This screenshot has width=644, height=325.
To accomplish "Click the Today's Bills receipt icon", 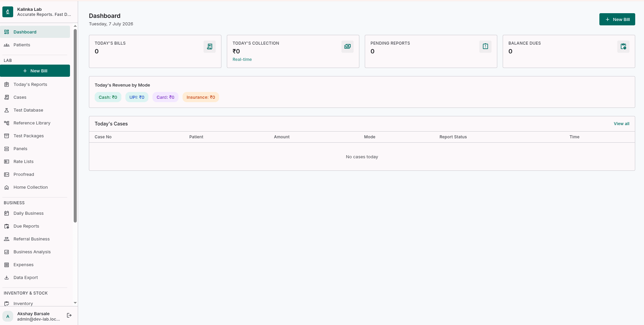I will pyautogui.click(x=210, y=46).
